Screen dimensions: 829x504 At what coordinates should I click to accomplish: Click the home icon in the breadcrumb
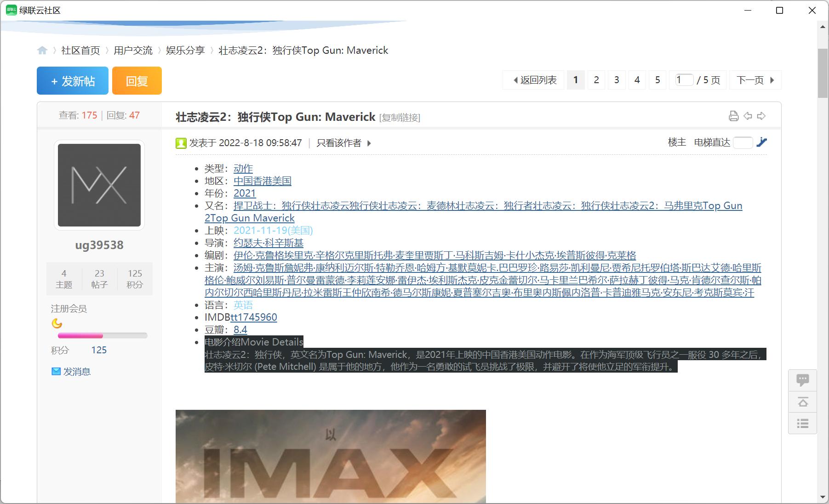click(43, 51)
